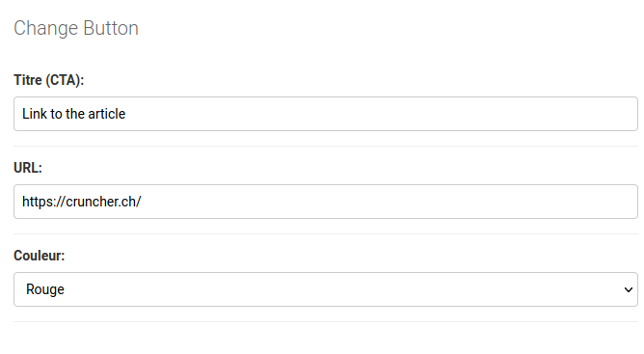Click 'cruncher.ch' inside the URL box
The width and height of the screenshot is (644, 354).
coord(101,202)
